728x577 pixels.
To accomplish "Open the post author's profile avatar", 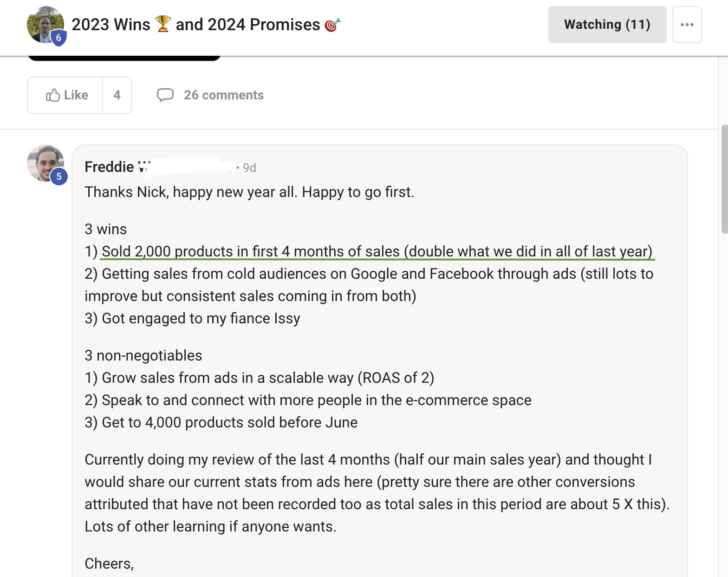I will click(45, 25).
